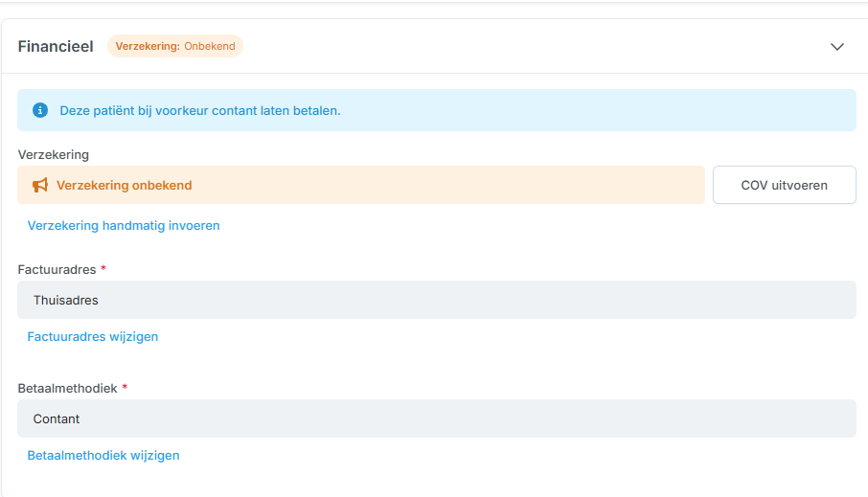Click the red asterisk beside Factuuradres

tap(103, 269)
